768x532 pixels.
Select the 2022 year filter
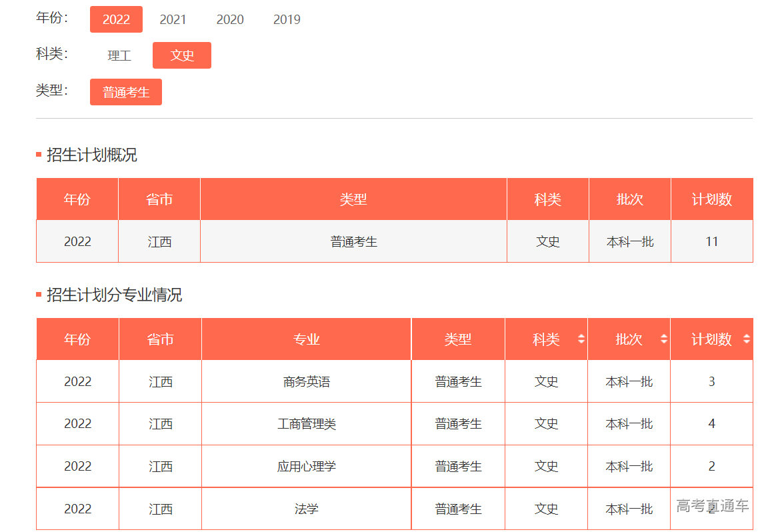[x=116, y=19]
